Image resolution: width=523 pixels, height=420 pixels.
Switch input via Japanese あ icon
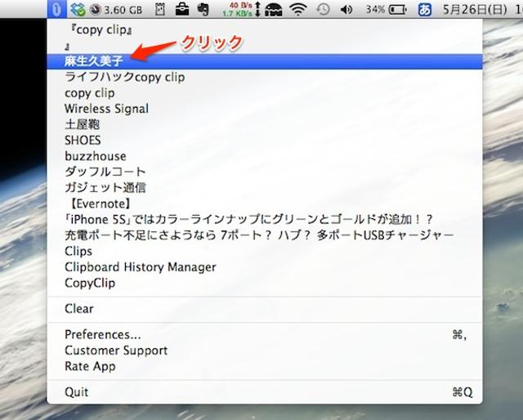[x=425, y=9]
